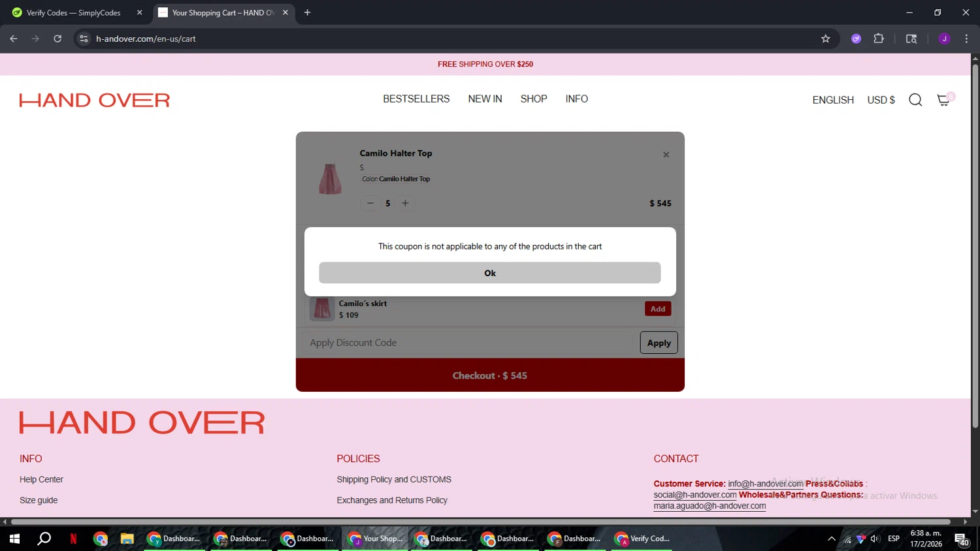Screen dimensions: 980x551
Task: View site information icon in address bar
Action: (x=84, y=39)
